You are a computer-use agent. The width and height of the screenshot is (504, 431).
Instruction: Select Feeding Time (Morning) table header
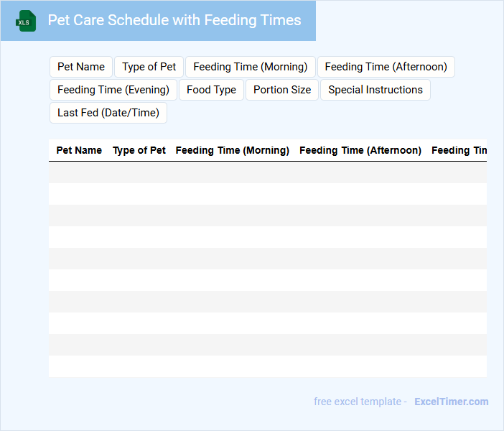233,151
